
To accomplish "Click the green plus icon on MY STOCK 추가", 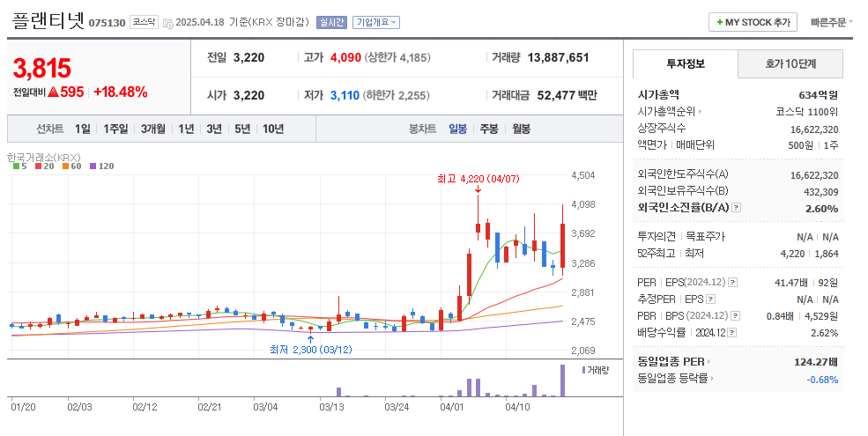I will tap(720, 22).
